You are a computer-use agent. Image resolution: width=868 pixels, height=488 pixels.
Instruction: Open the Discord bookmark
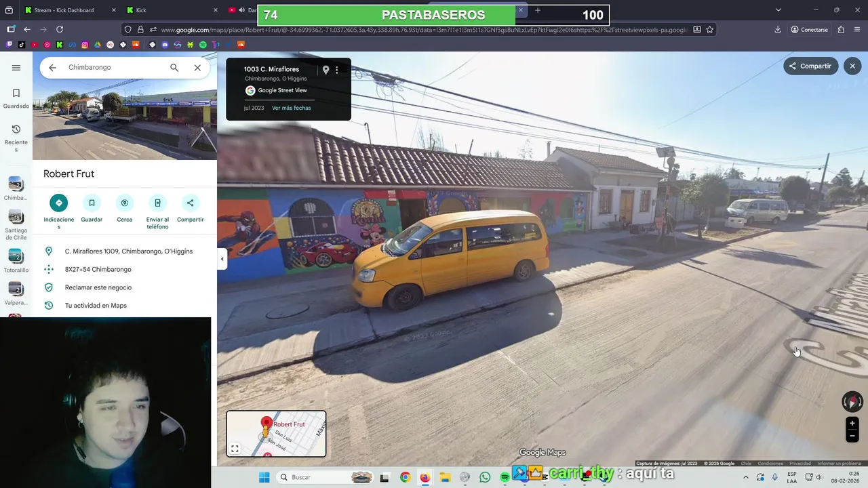pos(165,45)
